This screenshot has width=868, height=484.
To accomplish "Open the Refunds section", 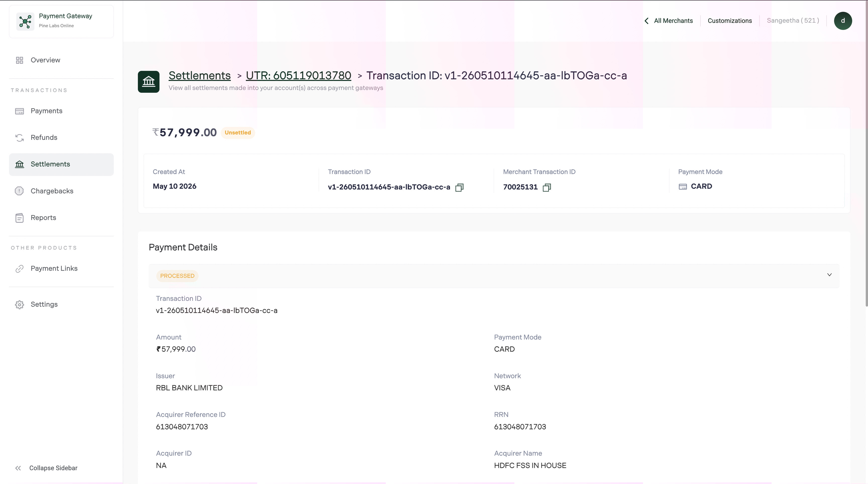I will pos(61,138).
